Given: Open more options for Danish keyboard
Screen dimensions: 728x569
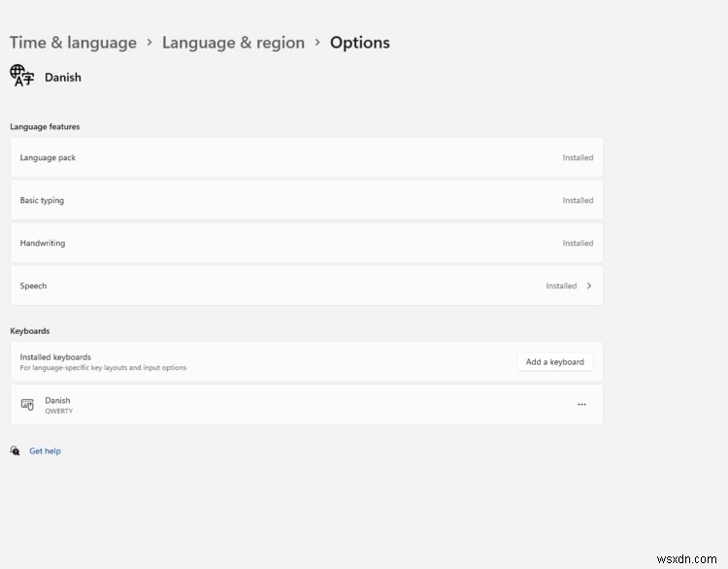Looking at the screenshot, I should pos(581,405).
